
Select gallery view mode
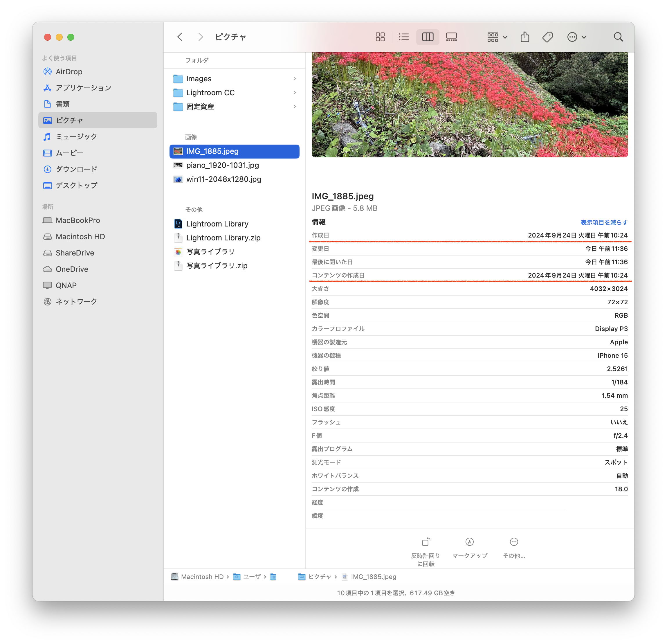[x=451, y=37]
